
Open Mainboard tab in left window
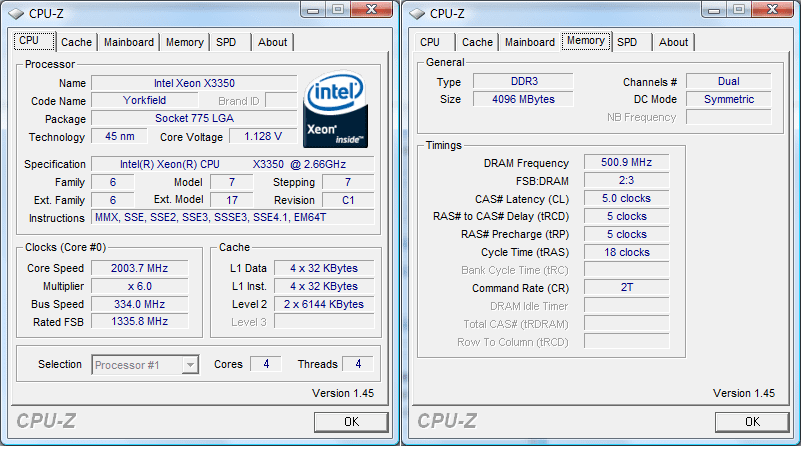pyautogui.click(x=129, y=42)
